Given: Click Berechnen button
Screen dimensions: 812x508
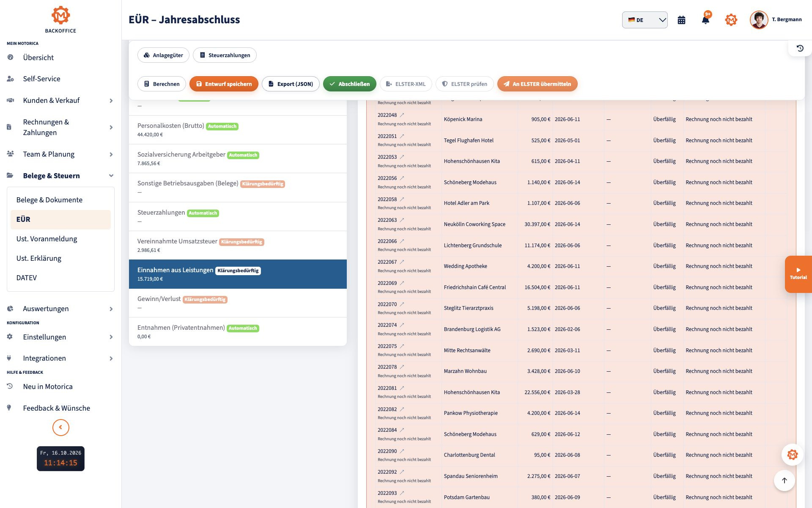Looking at the screenshot, I should [x=162, y=84].
